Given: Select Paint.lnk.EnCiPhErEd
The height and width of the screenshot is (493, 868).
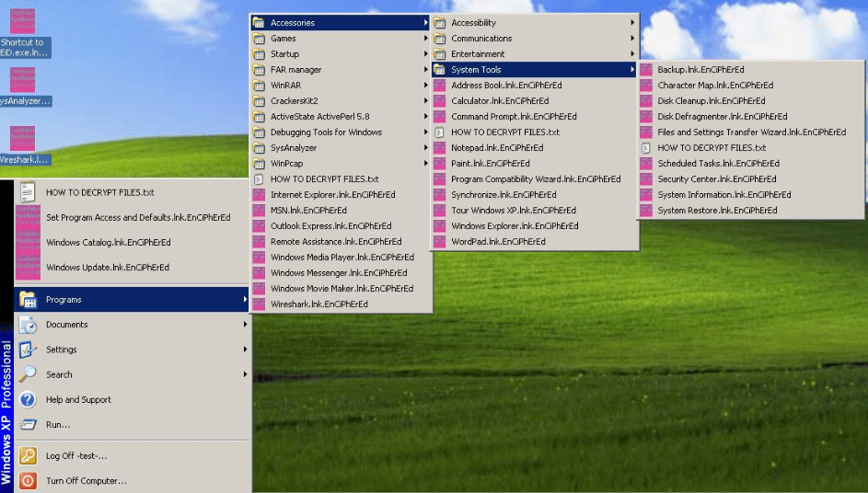Looking at the screenshot, I should pyautogui.click(x=534, y=164).
